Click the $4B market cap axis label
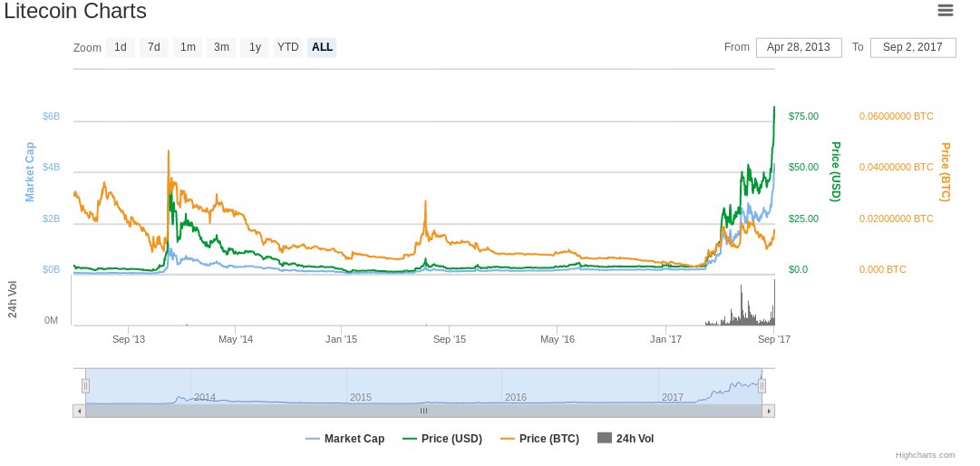 [x=52, y=168]
